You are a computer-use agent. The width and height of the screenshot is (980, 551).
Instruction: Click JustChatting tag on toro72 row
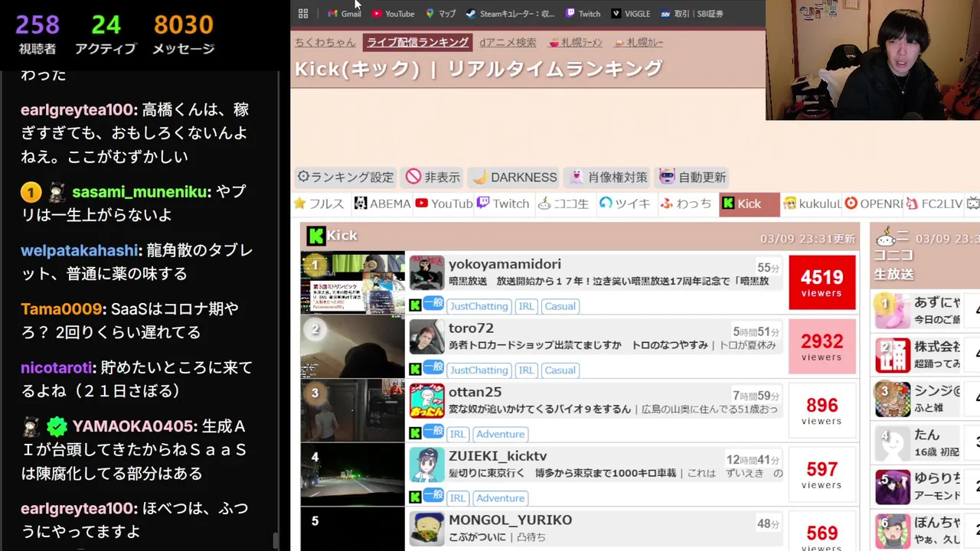pyautogui.click(x=479, y=370)
